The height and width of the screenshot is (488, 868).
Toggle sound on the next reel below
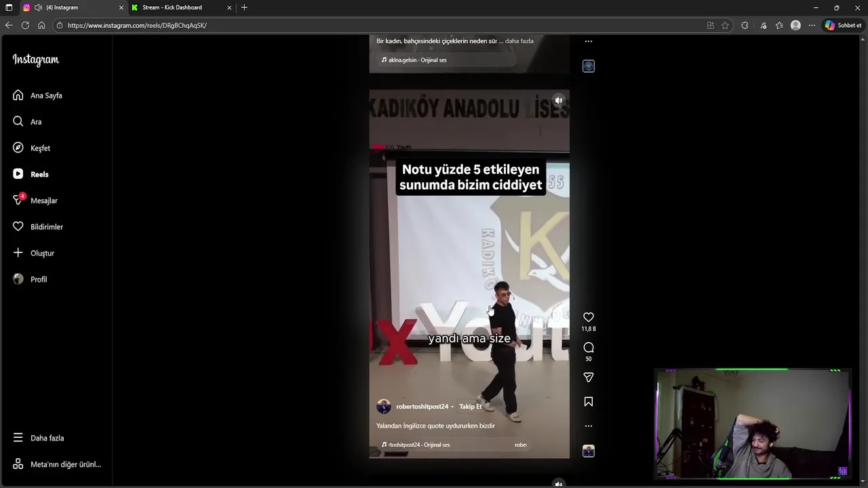[x=559, y=484]
